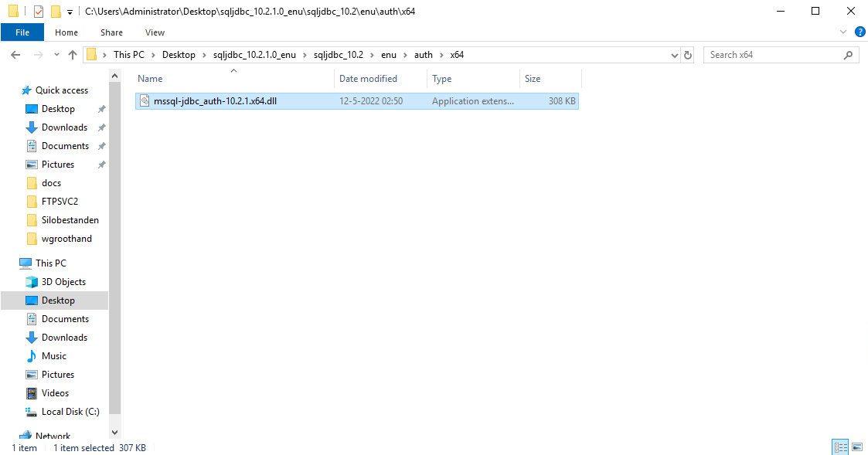Navigate to the auth folder in breadcrumb
868x455 pixels.
(424, 55)
